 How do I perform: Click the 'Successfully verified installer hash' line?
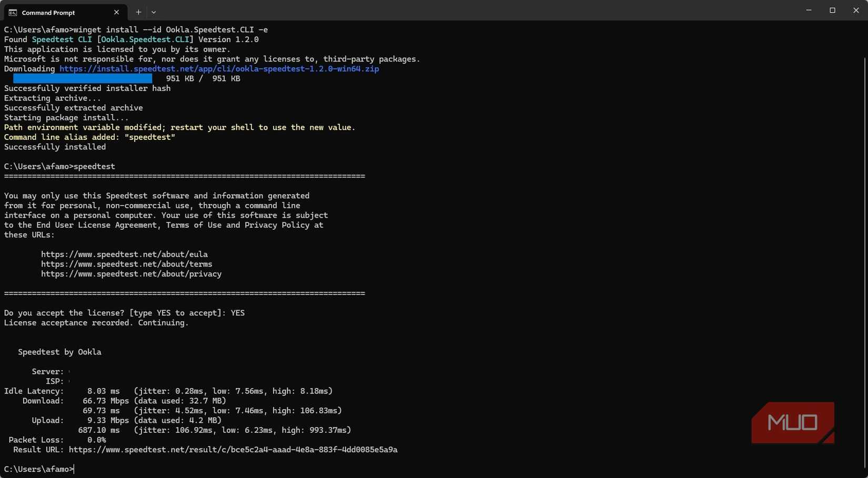pos(87,88)
